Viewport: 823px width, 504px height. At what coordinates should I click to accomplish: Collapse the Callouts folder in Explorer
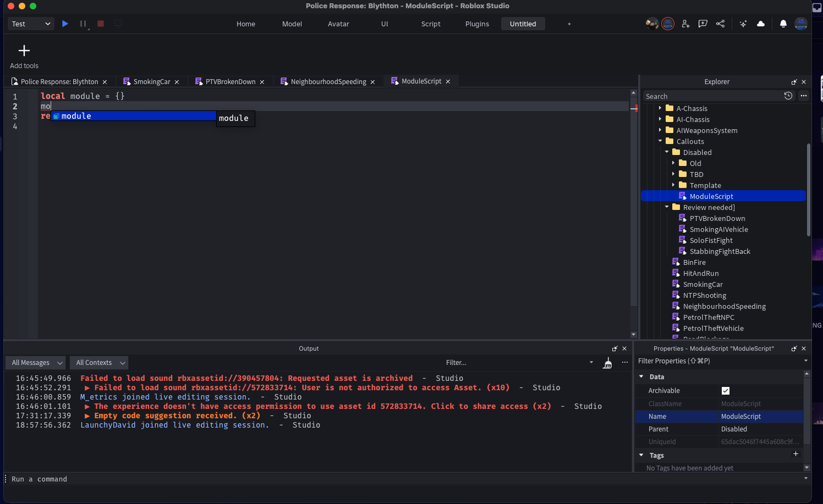[660, 141]
